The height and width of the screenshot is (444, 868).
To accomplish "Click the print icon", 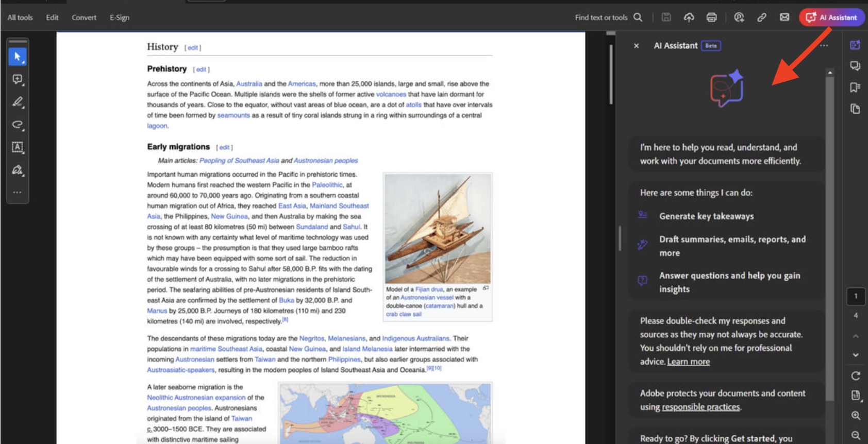I will tap(711, 18).
